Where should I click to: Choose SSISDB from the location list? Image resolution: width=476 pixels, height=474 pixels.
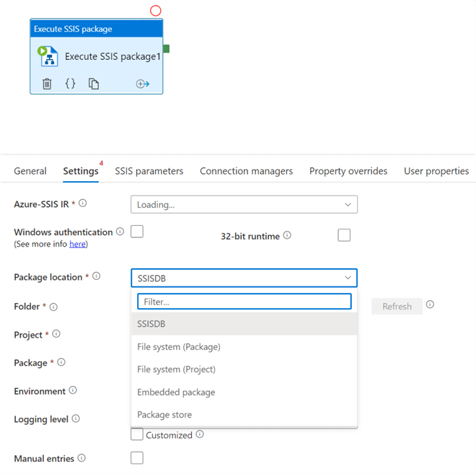(x=244, y=324)
